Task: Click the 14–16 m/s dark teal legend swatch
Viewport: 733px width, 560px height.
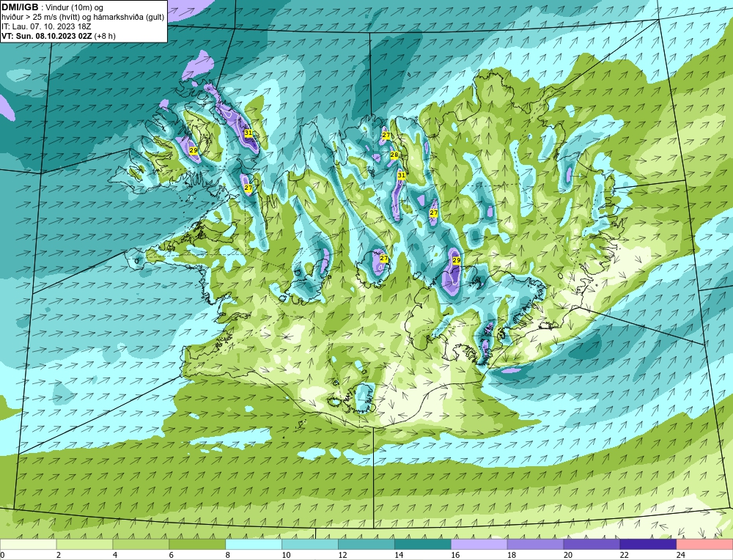Action: coord(423,545)
